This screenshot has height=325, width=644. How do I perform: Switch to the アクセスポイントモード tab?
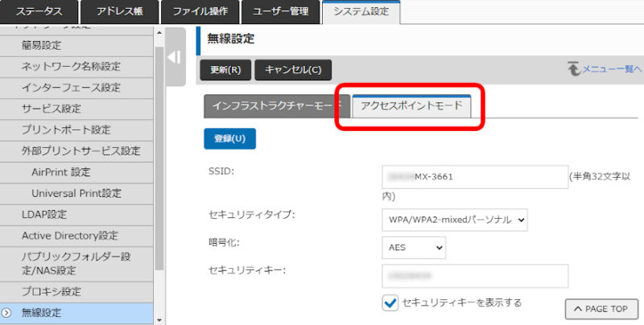411,106
